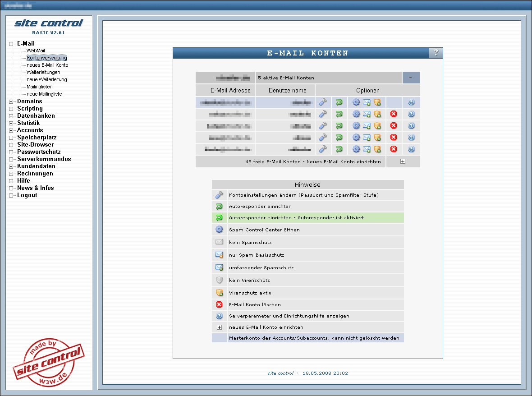
Task: Open the wrench settings icon in last account row
Action: click(x=323, y=149)
